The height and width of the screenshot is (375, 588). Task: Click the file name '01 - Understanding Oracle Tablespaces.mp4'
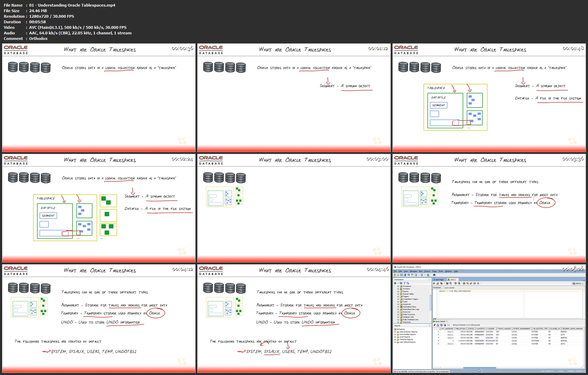[x=72, y=5]
